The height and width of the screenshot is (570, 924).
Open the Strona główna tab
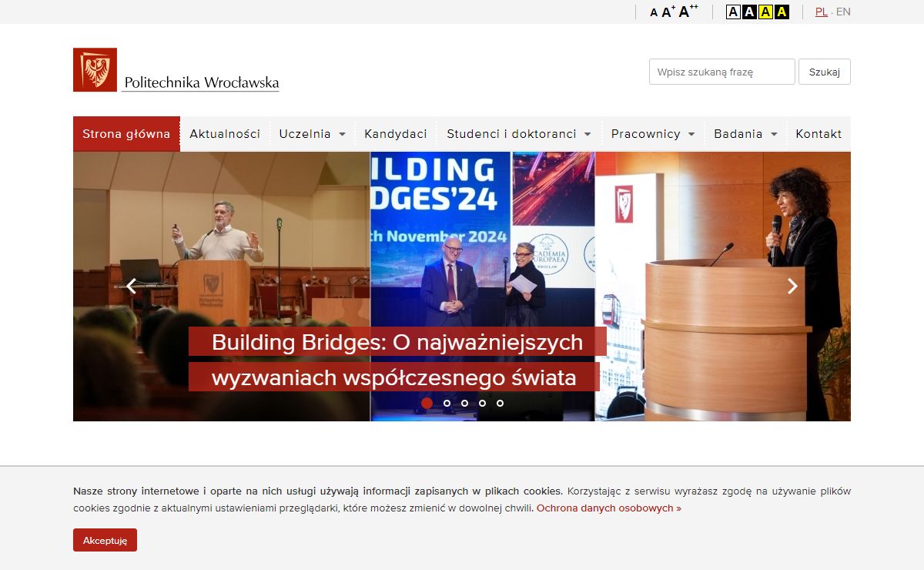point(126,134)
